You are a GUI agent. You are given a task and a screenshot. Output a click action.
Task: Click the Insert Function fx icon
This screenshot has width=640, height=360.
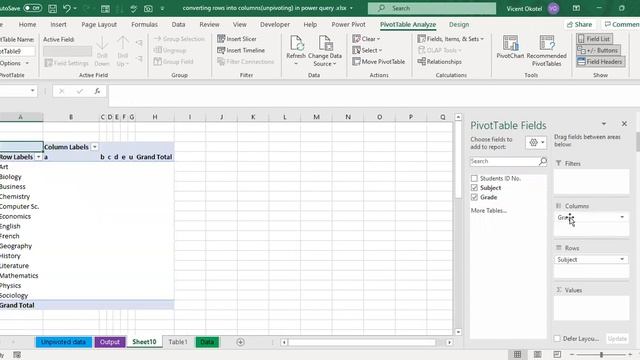coord(97,91)
